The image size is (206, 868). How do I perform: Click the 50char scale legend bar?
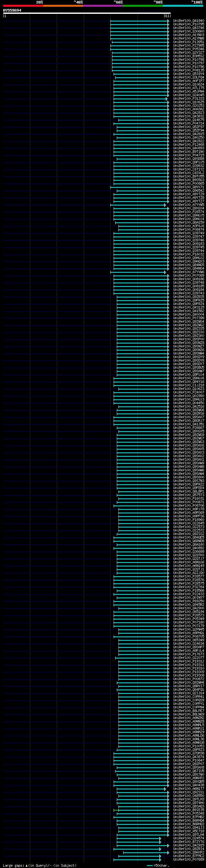150,865
